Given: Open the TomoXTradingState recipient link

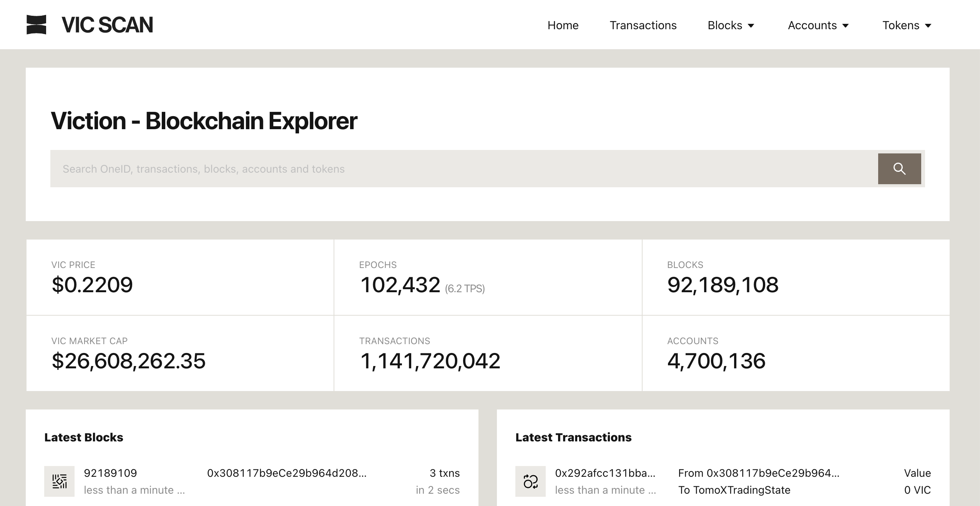Looking at the screenshot, I should point(742,490).
